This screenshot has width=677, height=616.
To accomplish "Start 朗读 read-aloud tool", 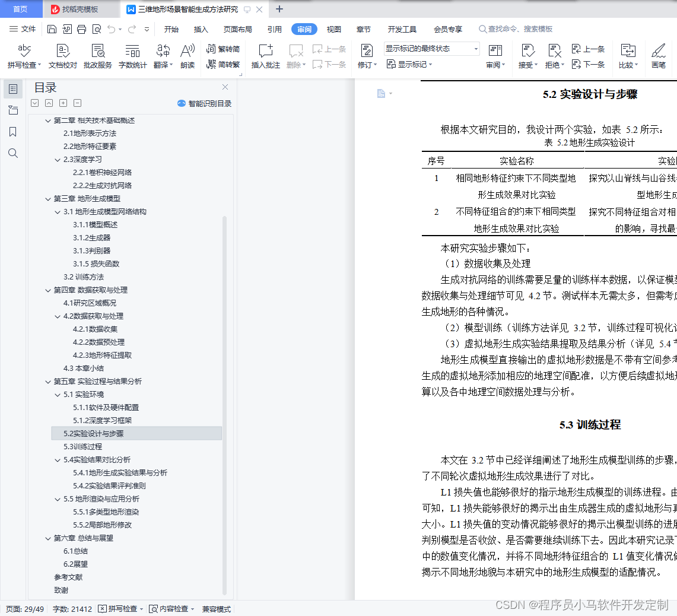I will tap(187, 56).
